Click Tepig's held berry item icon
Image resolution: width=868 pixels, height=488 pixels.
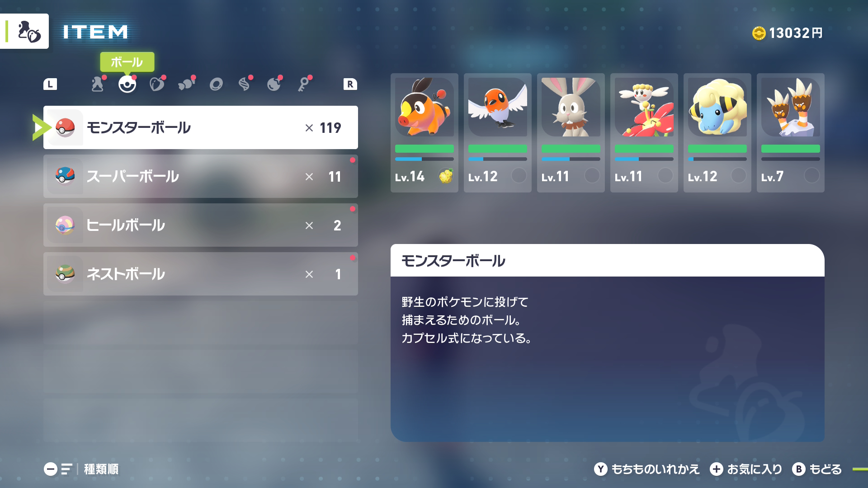click(446, 175)
